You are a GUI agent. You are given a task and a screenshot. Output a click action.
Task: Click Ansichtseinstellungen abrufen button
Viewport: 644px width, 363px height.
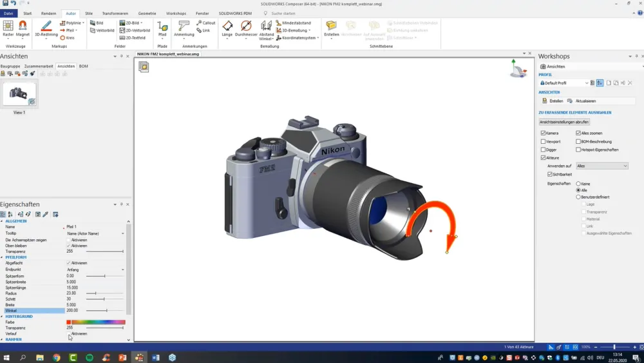564,122
